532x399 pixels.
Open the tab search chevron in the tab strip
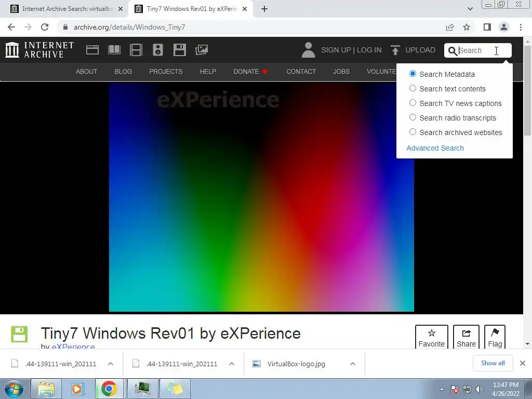click(470, 9)
